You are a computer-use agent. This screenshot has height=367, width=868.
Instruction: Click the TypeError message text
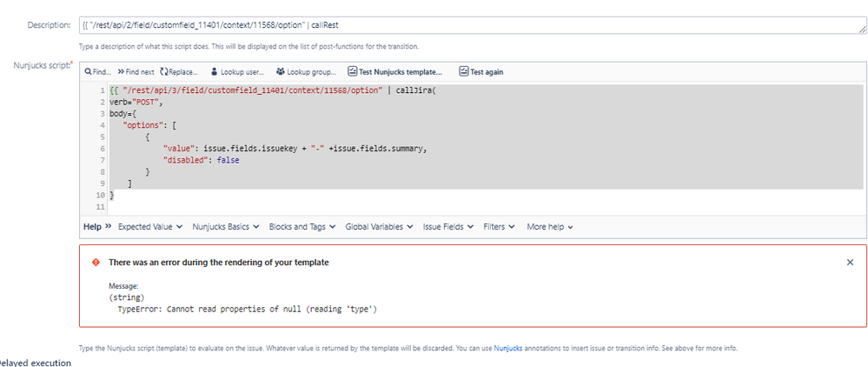click(248, 310)
